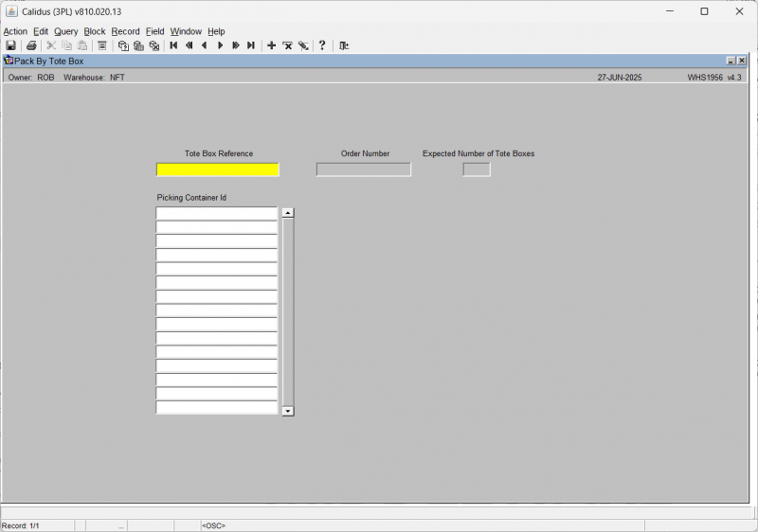Open the Edit menu
The height and width of the screenshot is (532, 758).
tap(41, 31)
